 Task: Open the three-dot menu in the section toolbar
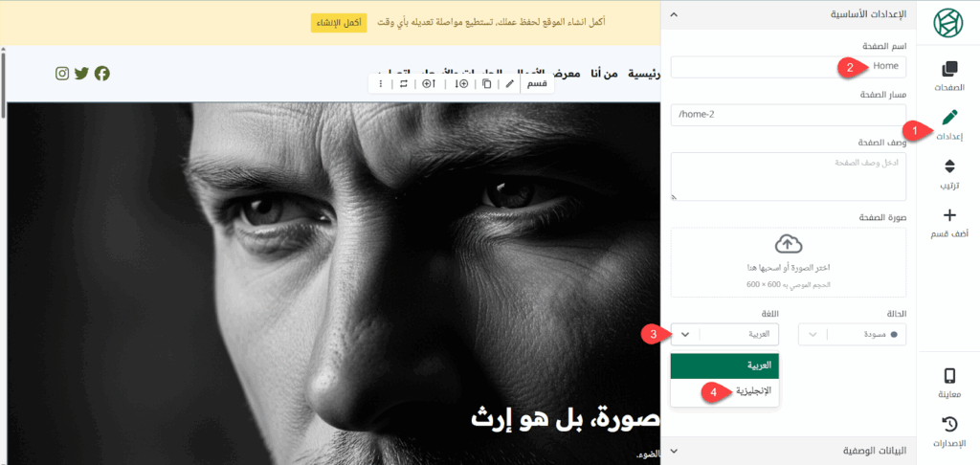point(381,84)
